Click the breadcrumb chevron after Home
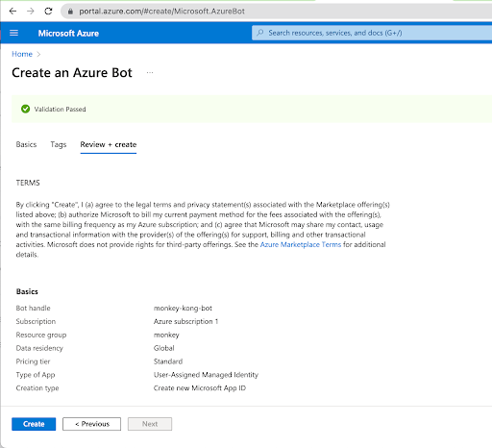 click(38, 54)
